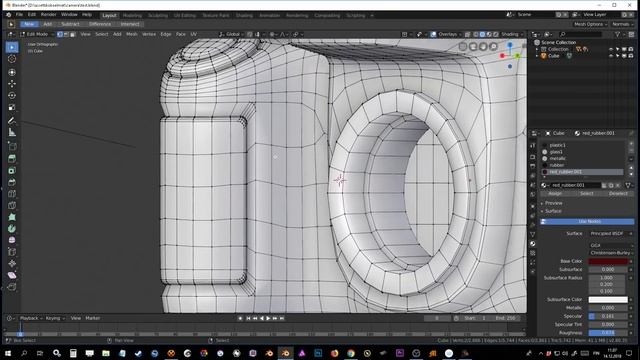Click the Subtract selection mode button
The width and height of the screenshot is (640, 360).
[70, 24]
